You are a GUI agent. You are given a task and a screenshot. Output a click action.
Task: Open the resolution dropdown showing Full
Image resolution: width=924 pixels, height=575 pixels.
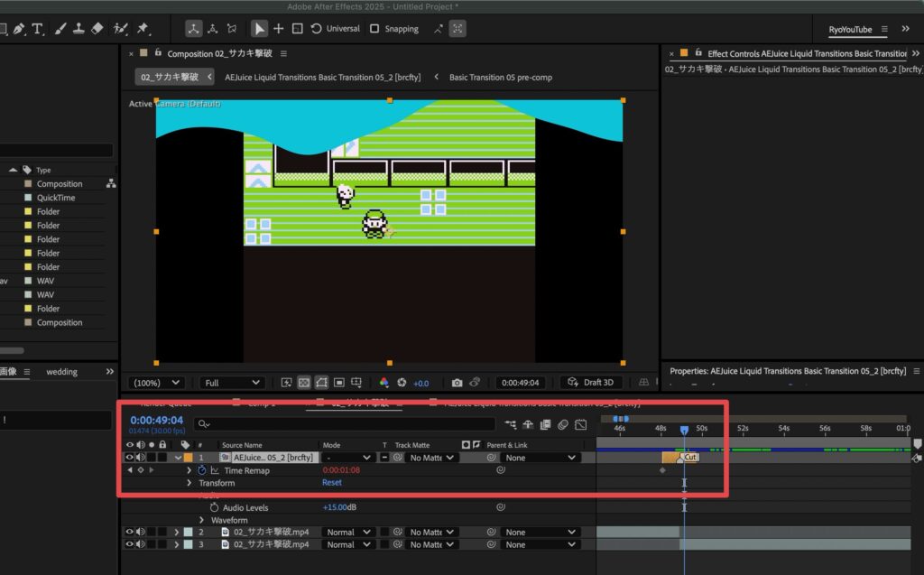point(232,383)
